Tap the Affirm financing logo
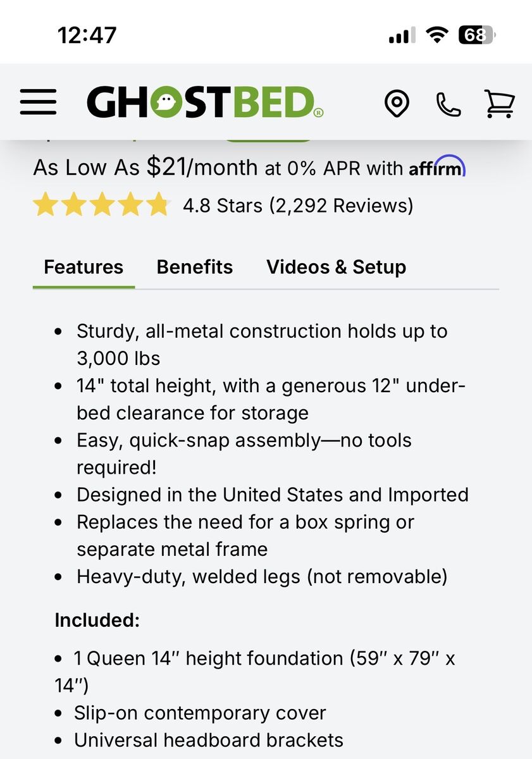 (x=436, y=168)
